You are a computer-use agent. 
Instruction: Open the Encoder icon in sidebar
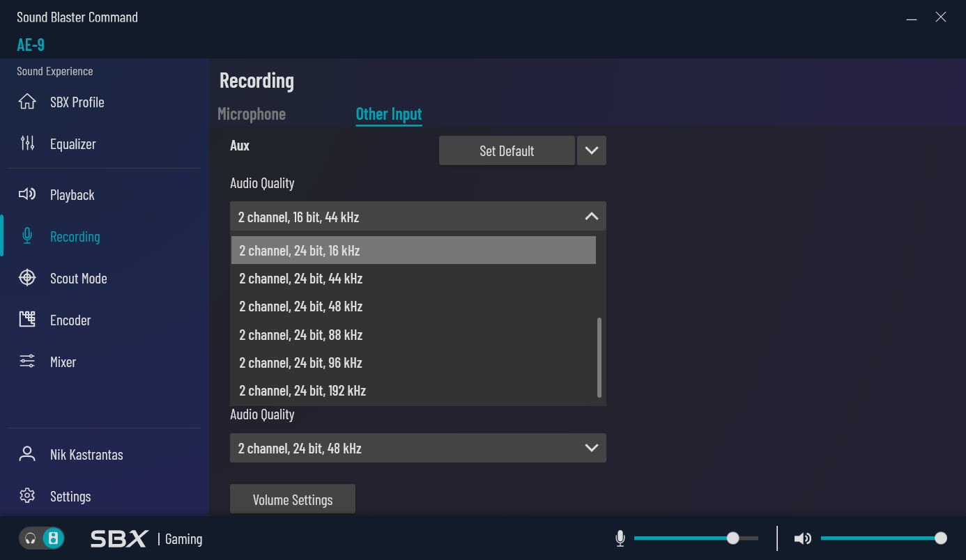[27, 320]
